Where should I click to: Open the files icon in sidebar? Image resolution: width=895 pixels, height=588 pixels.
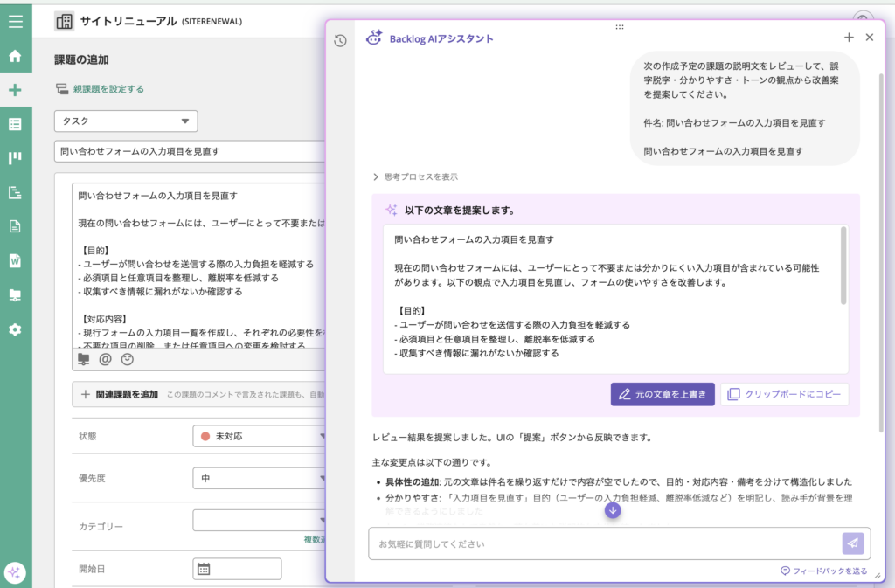(x=16, y=294)
